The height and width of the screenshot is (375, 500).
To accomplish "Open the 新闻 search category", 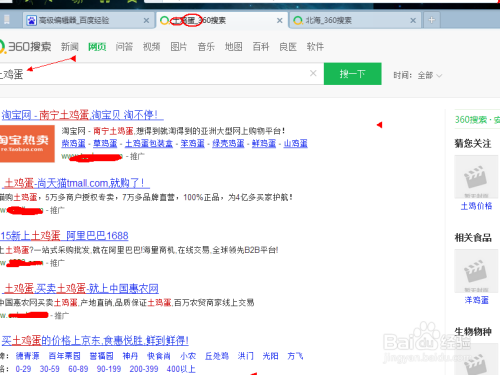I will tap(70, 47).
